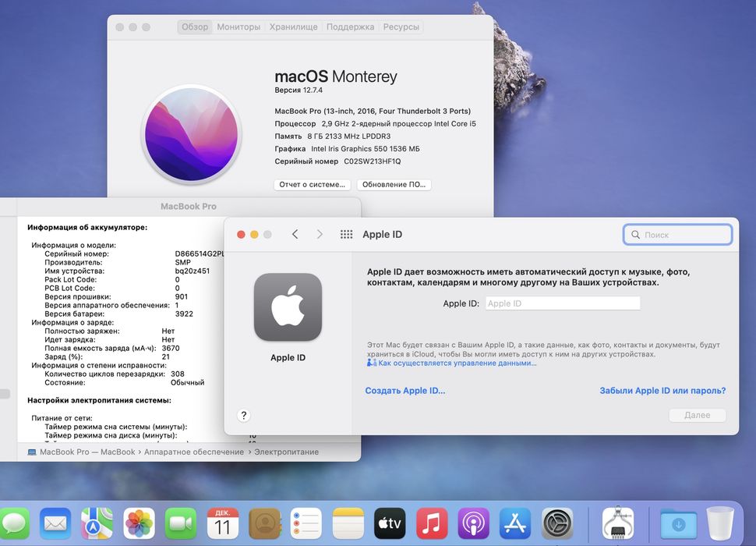The width and height of the screenshot is (756, 546).
Task: Click the 8 ГБ 2133 MHz LPDDR3 memory text
Action: pos(349,136)
